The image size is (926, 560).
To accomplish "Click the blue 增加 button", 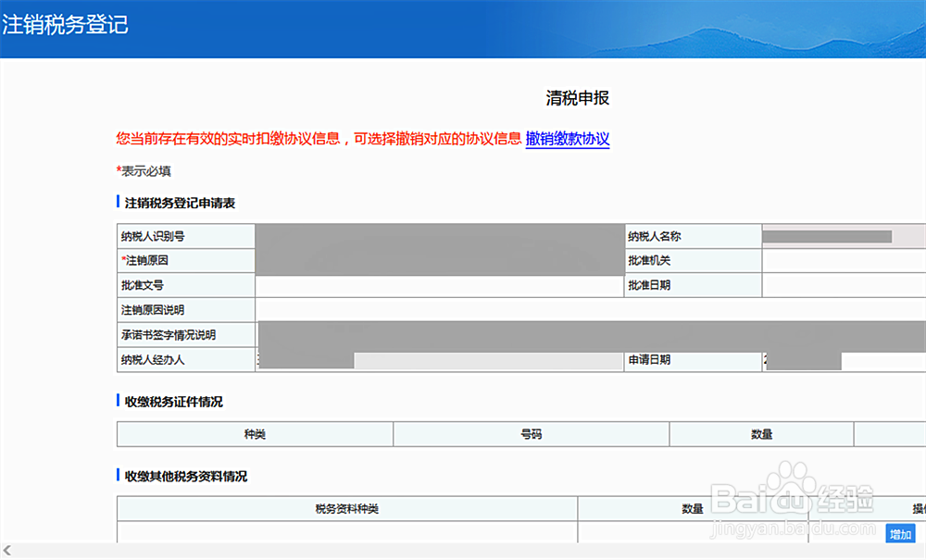I will tap(900, 534).
